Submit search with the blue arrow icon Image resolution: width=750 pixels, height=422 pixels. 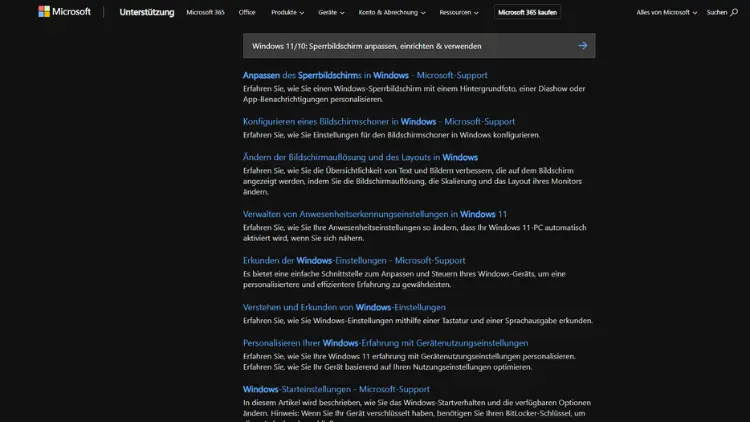[582, 46]
